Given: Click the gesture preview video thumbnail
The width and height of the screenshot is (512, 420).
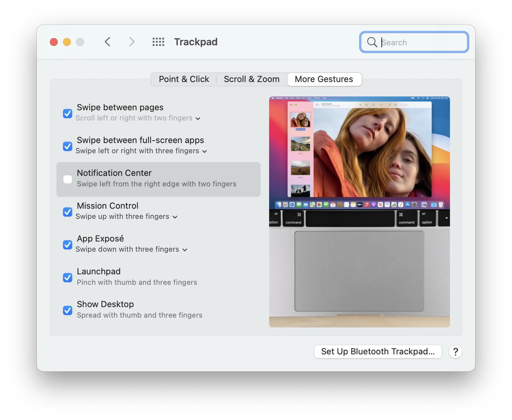Looking at the screenshot, I should (359, 212).
